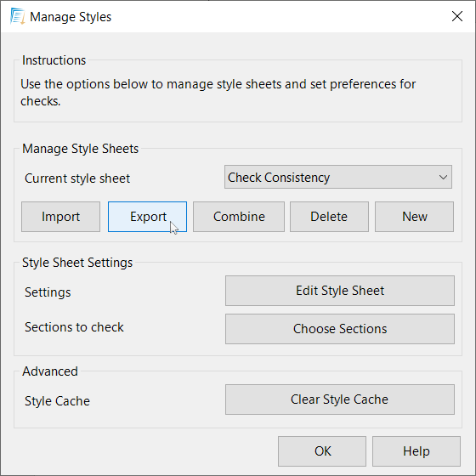Image resolution: width=476 pixels, height=476 pixels.
Task: Click the 'Manage Styles' window title text
Action: pos(71,17)
